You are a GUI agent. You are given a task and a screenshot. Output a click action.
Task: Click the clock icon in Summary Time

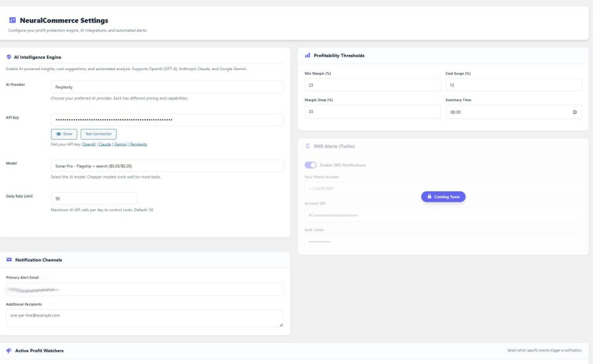574,112
